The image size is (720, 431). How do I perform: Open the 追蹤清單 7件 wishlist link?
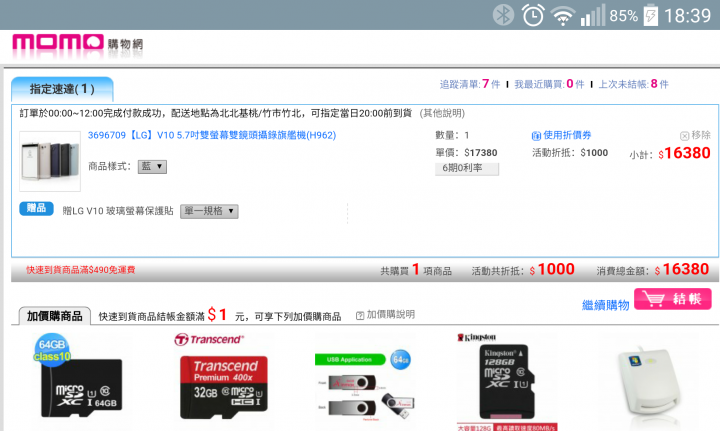coord(470,84)
